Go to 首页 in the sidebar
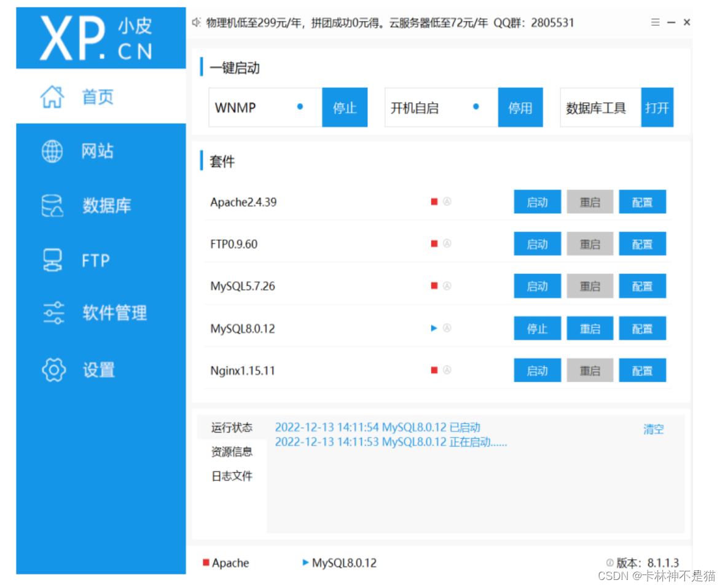725x588 pixels. tap(101, 96)
